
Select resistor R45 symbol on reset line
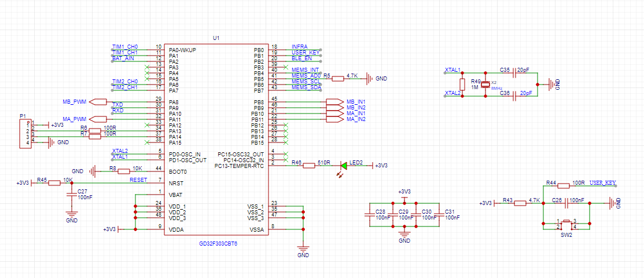[x=54, y=183]
